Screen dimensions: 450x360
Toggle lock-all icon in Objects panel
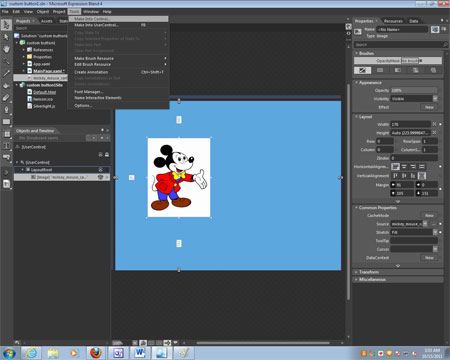(x=107, y=155)
